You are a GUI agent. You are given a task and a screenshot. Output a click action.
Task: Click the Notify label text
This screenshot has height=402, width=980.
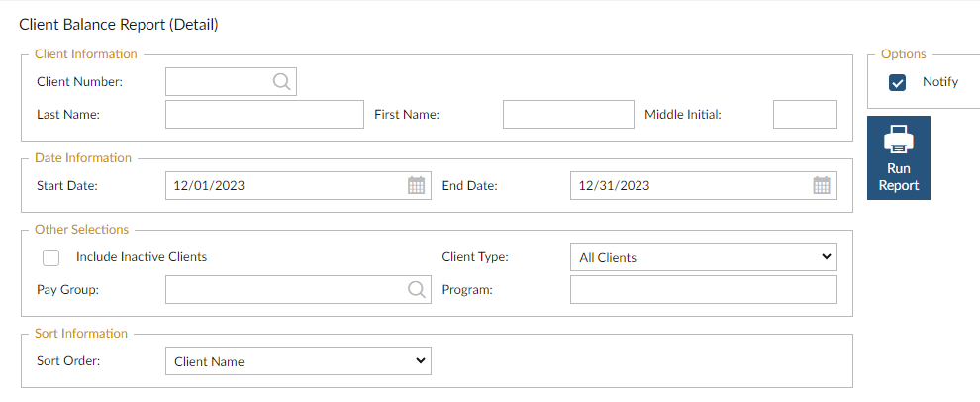point(940,82)
